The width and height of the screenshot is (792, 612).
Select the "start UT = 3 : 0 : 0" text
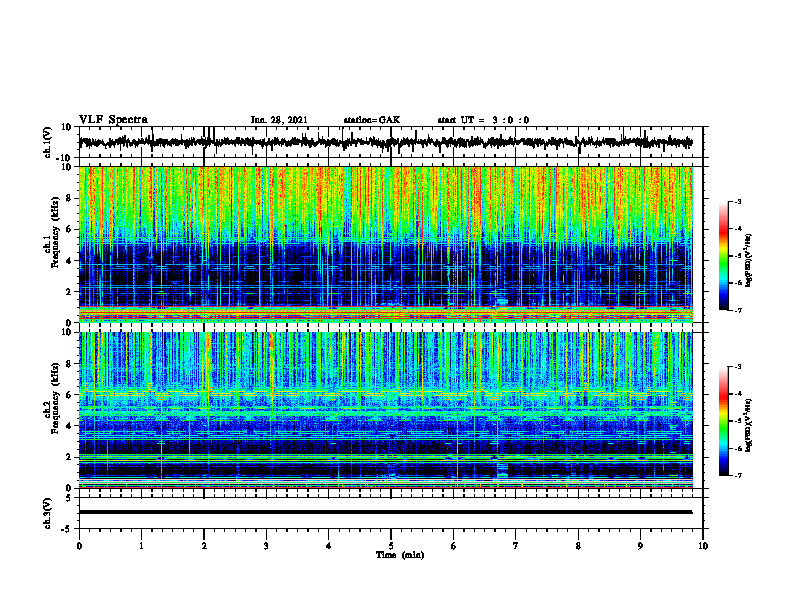(x=483, y=120)
